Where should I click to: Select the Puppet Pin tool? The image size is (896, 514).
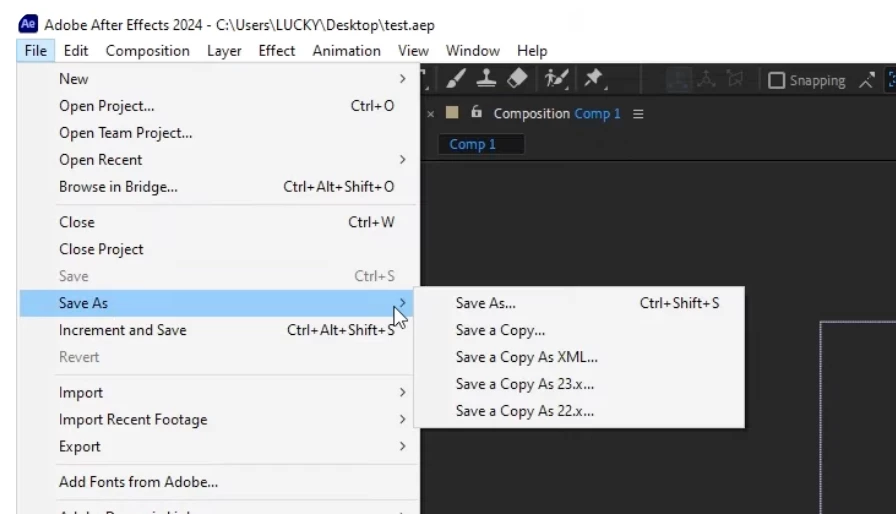[594, 78]
